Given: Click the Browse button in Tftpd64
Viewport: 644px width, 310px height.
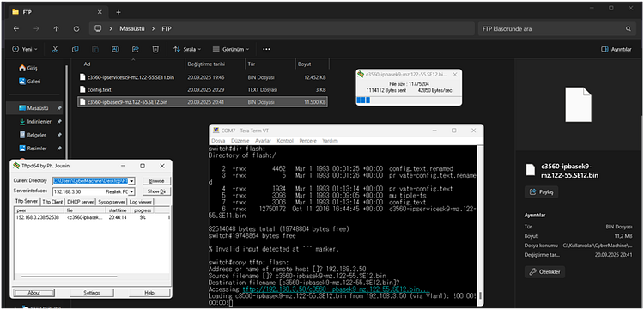Looking at the screenshot, I should tap(156, 180).
